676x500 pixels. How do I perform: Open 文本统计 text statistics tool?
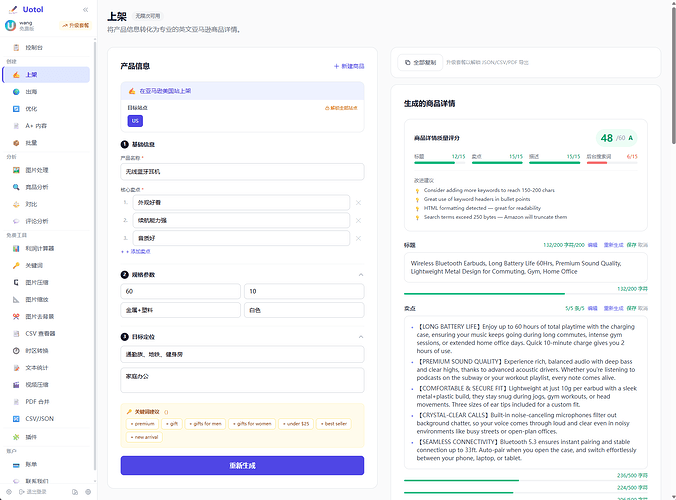pos(46,368)
